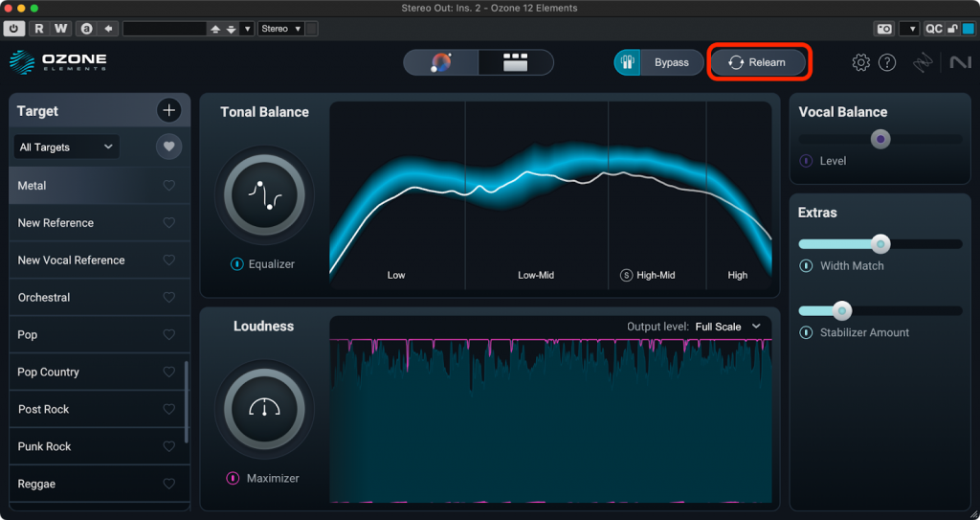This screenshot has width=980, height=520.
Task: Expand the All Targets dropdown
Action: [67, 147]
